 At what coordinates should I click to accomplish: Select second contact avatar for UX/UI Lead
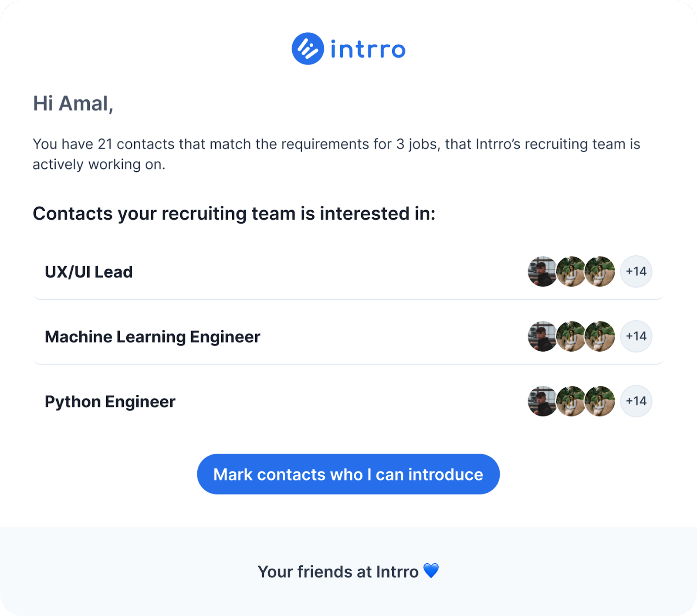click(570, 271)
